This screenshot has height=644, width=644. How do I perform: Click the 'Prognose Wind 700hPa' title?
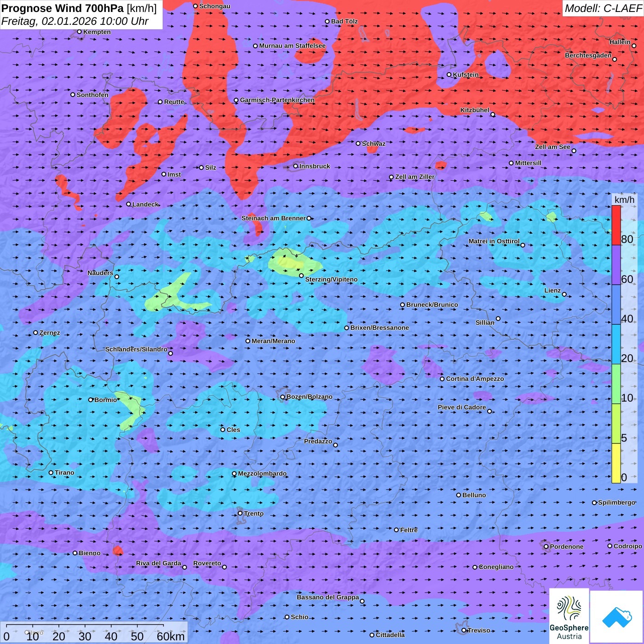pyautogui.click(x=63, y=8)
